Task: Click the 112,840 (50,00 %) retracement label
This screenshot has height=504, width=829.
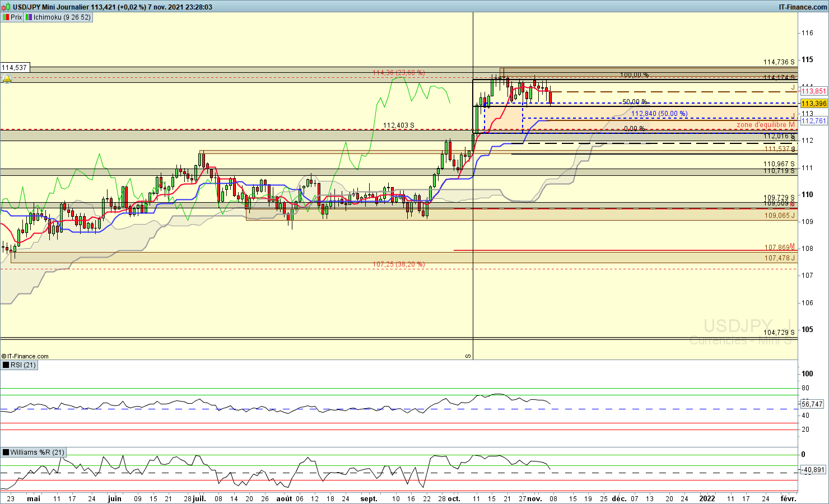Action: click(x=659, y=114)
